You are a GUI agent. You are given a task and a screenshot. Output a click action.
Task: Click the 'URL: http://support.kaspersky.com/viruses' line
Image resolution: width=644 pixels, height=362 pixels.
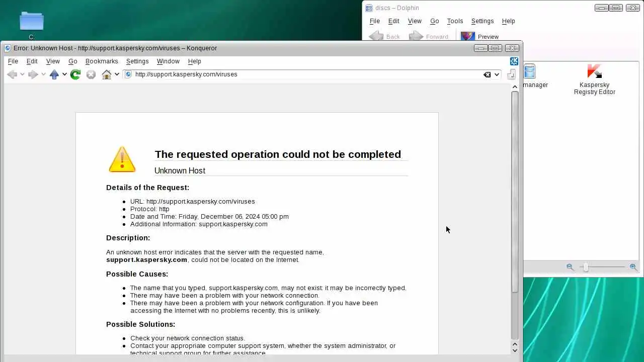pyautogui.click(x=193, y=202)
